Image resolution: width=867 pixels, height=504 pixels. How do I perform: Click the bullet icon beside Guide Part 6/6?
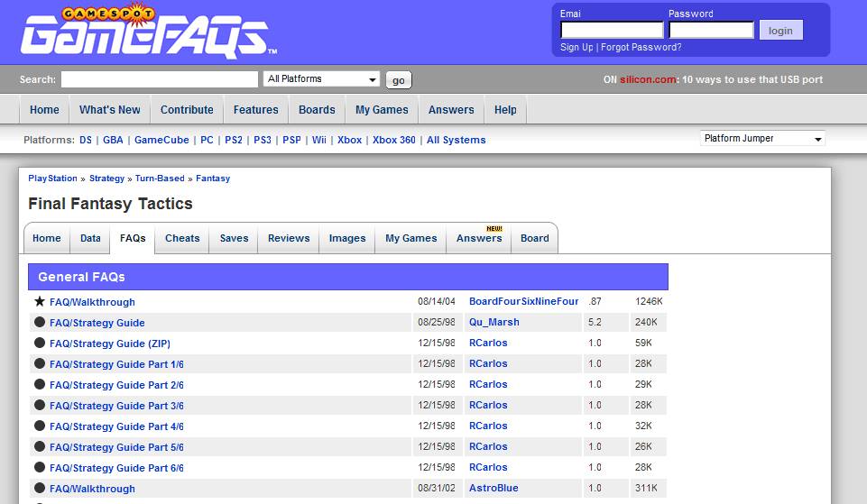[40, 467]
